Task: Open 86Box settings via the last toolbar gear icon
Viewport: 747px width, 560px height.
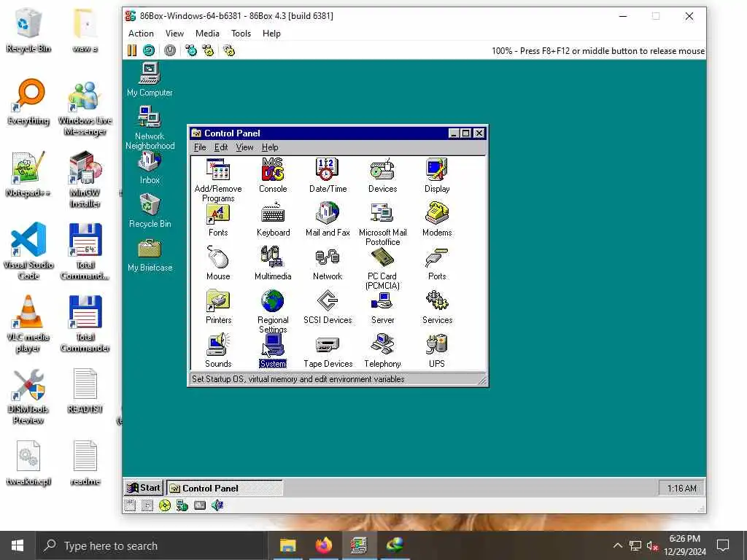Action: (229, 50)
